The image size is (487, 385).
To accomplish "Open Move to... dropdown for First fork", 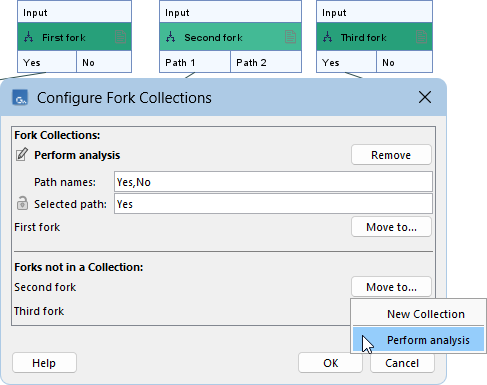I will coord(391,227).
